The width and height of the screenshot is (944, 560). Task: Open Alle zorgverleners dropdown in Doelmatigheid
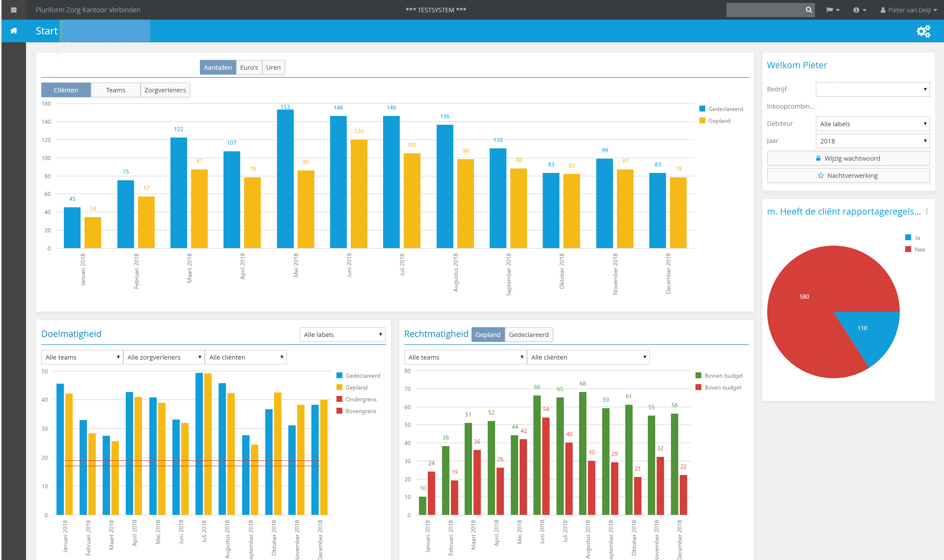[164, 357]
